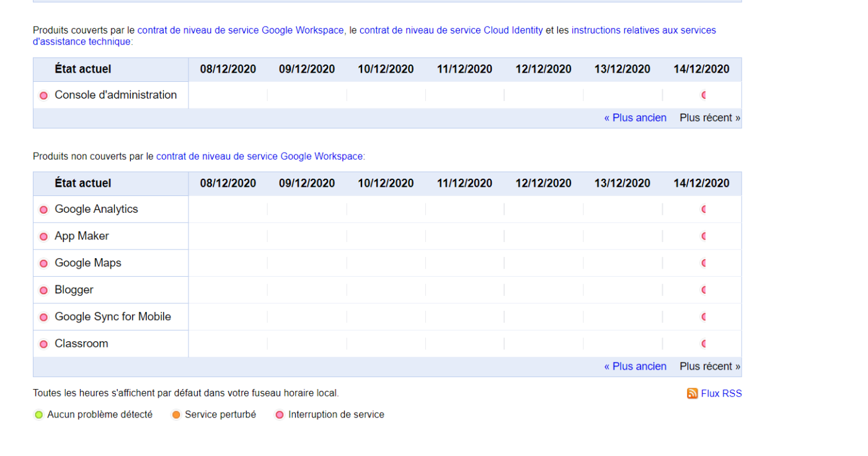This screenshot has width=868, height=456.
Task: Open 14/12/2020 outage marker for Google Sync for Mobile
Action: point(704,317)
